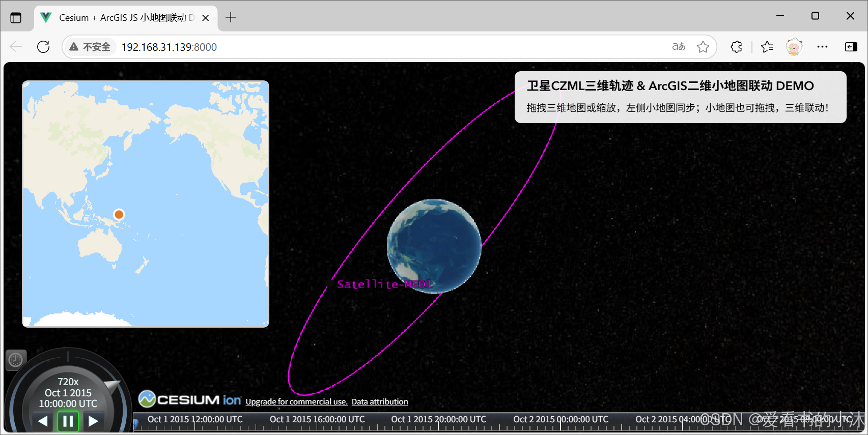Jump timeline to Oct 1 2015 20:00:00 UTC
This screenshot has height=435, width=868.
[438, 420]
